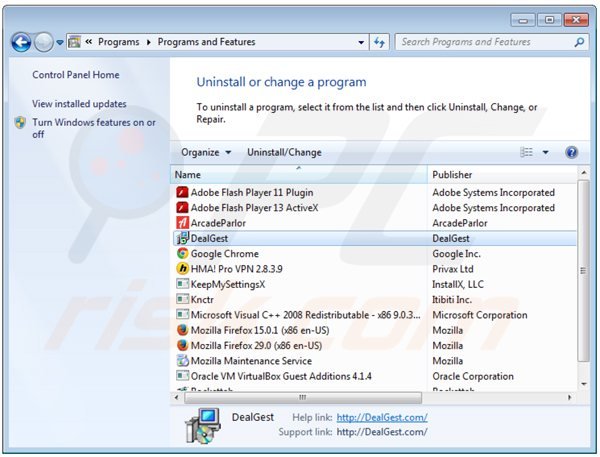600x457 pixels.
Task: Click the change view icon
Action: [527, 152]
